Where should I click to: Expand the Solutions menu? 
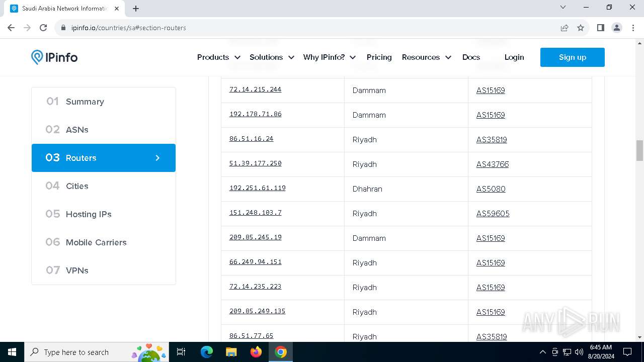pos(272,57)
